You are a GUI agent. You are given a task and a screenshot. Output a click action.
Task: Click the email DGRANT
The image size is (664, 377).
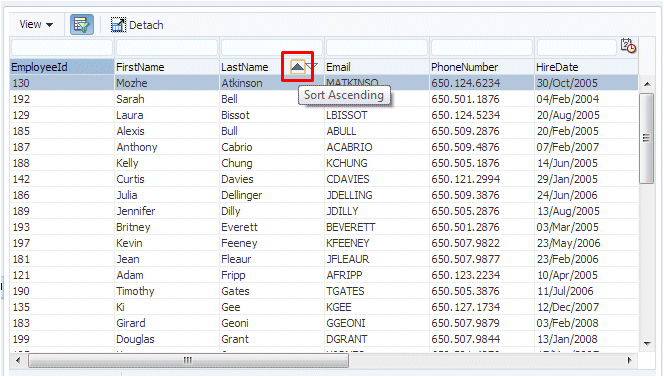pyautogui.click(x=347, y=339)
